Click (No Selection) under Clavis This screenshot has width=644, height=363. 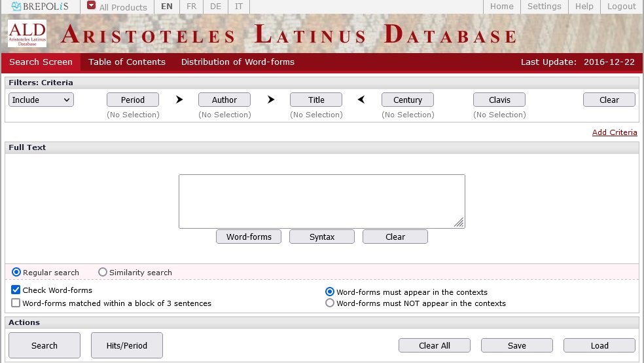pyautogui.click(x=499, y=115)
